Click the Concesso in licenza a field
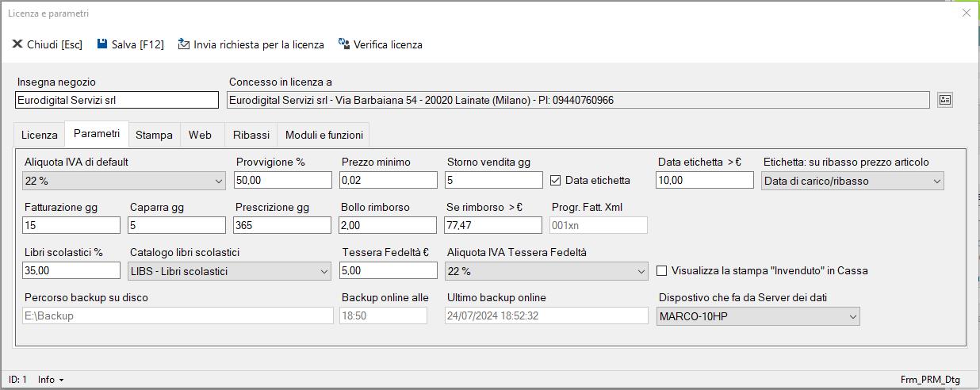This screenshot has width=980, height=390. coord(578,100)
